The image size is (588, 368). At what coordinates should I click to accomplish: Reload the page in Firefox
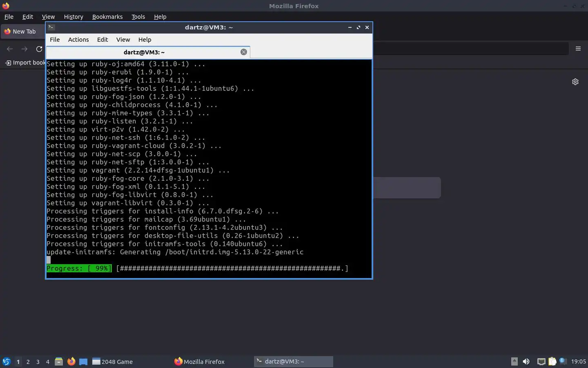39,49
